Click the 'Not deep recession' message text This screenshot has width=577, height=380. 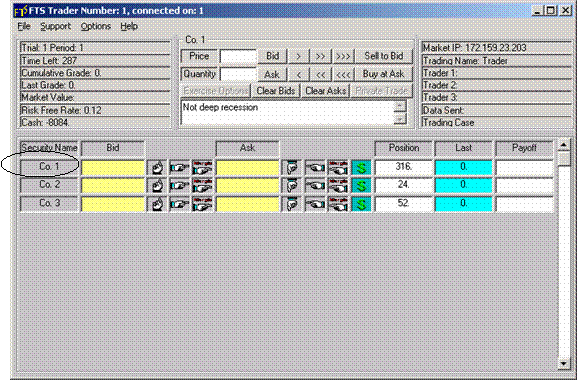click(x=220, y=107)
